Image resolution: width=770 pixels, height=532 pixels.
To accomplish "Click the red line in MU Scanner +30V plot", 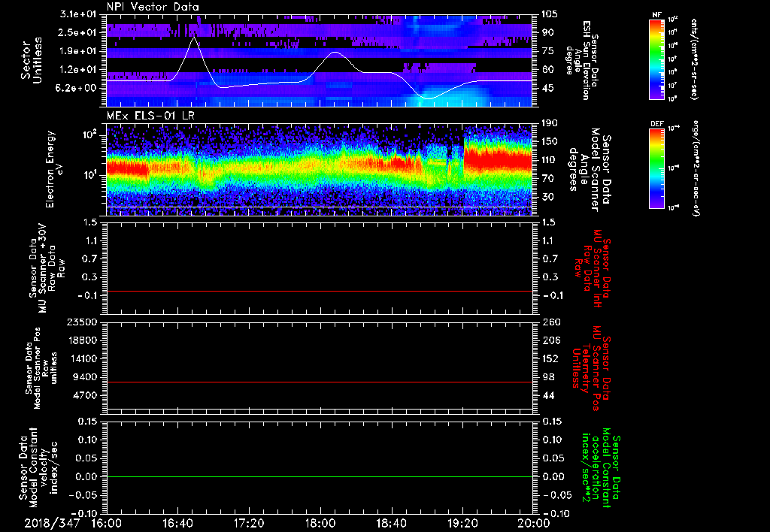I will coord(320,291).
